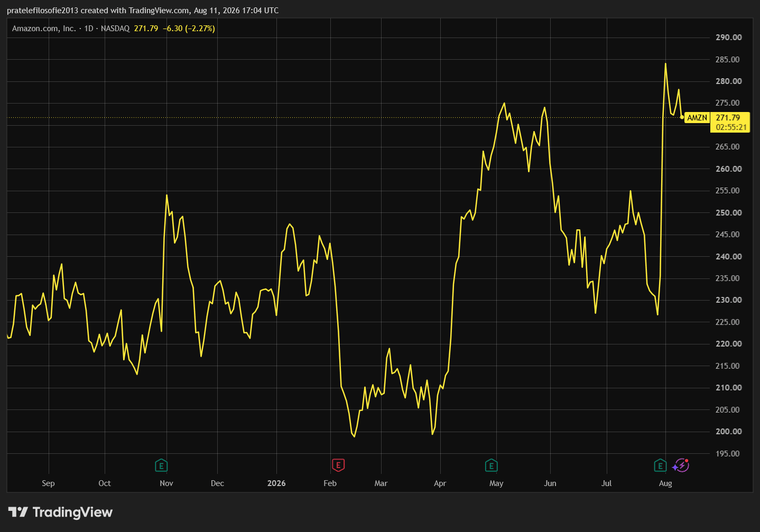This screenshot has height=532, width=760.
Task: Click the 250.00 price axis label
Action: 728,213
